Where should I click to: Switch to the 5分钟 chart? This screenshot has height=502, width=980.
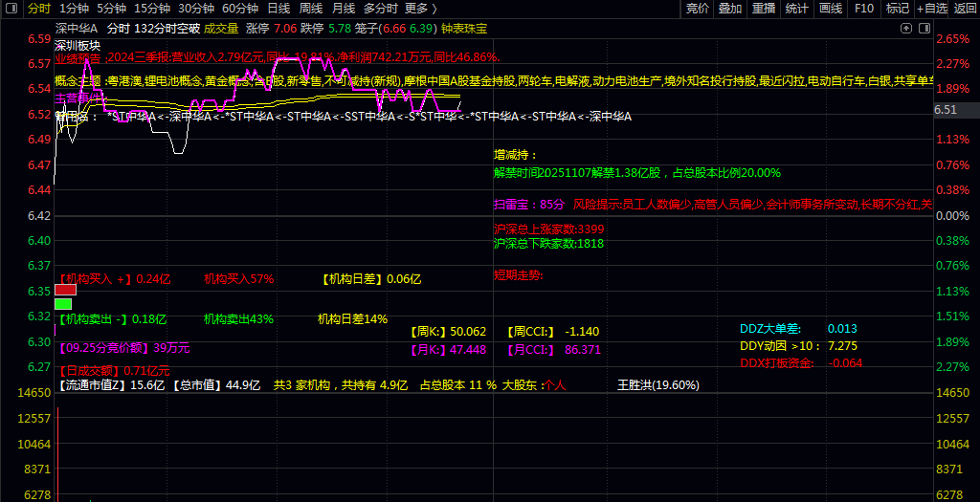coord(111,8)
